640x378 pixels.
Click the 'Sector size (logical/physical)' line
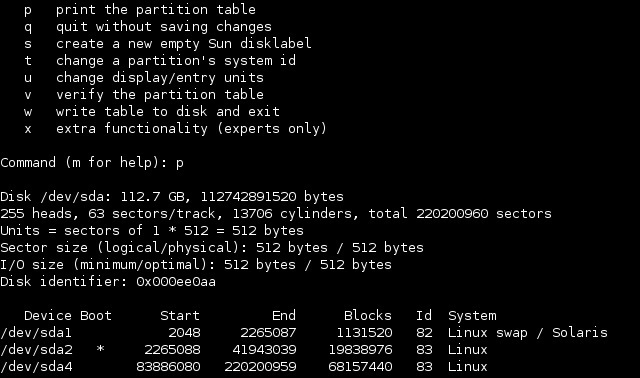[x=212, y=248]
